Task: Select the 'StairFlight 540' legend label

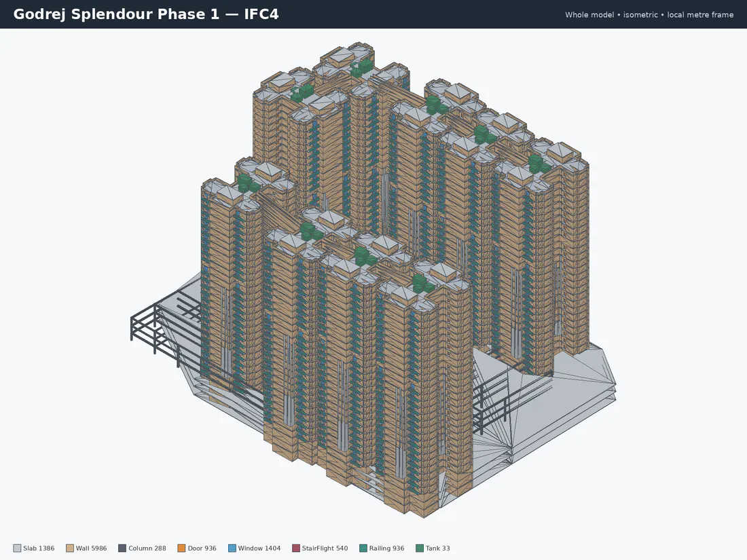Action: click(325, 548)
